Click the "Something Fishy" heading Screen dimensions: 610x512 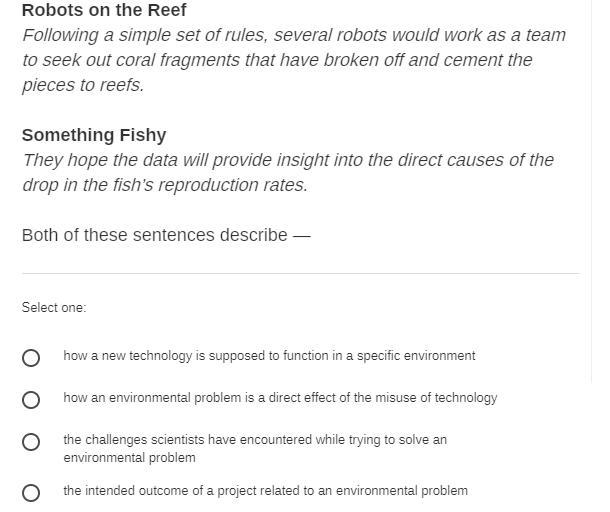[x=94, y=135]
